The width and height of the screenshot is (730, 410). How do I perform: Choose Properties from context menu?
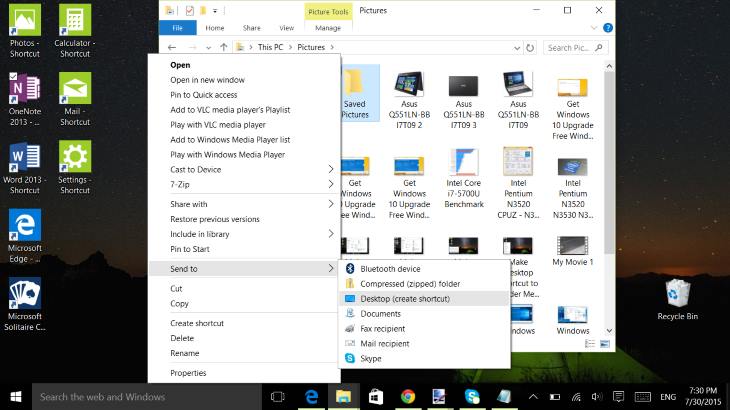[188, 373]
